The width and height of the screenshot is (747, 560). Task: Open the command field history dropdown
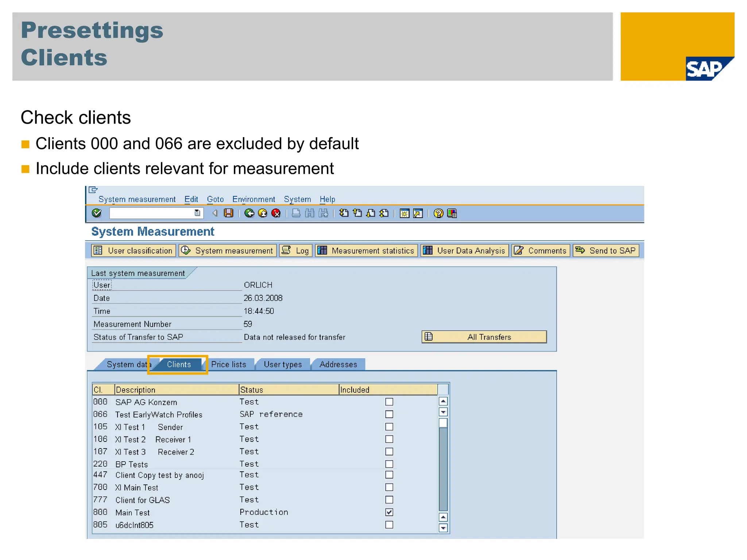tap(197, 213)
